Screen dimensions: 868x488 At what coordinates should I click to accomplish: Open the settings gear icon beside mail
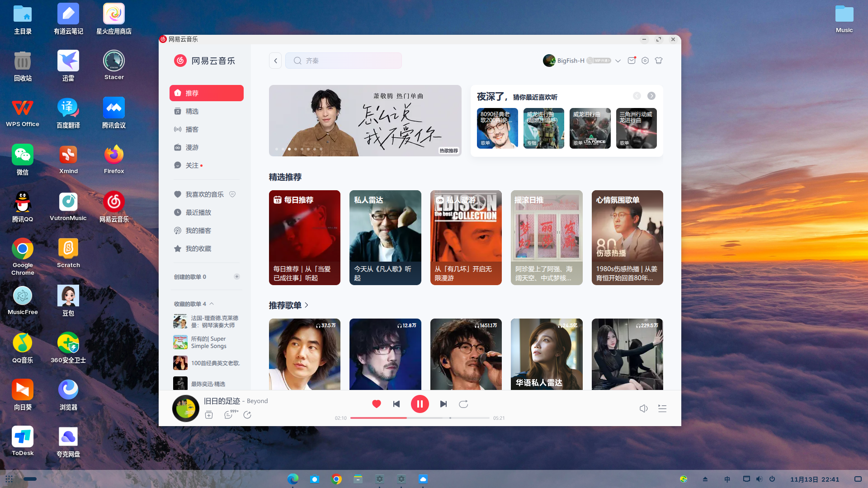click(645, 61)
